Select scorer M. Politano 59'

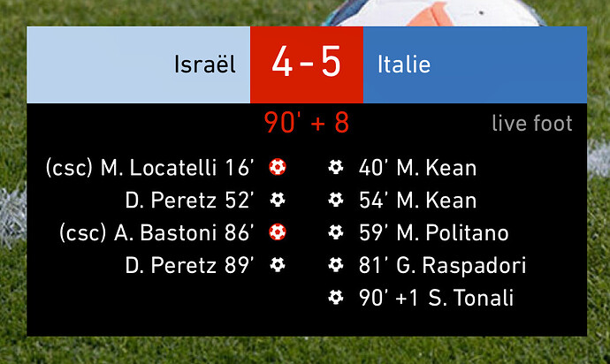pos(434,232)
